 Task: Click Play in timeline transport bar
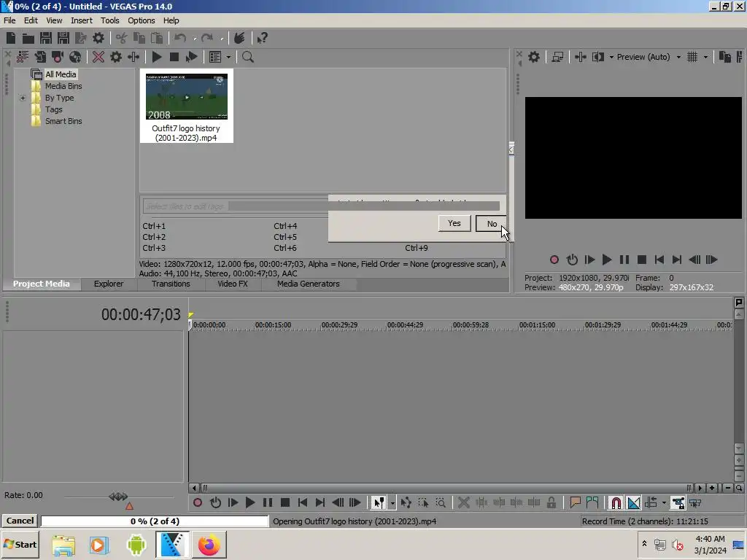point(250,502)
